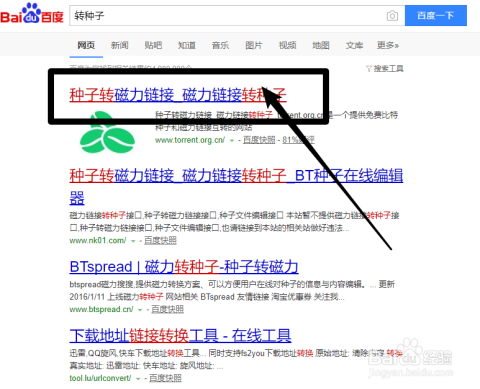Expand the 更多» menu
The image size is (480, 389).
coord(388,45)
